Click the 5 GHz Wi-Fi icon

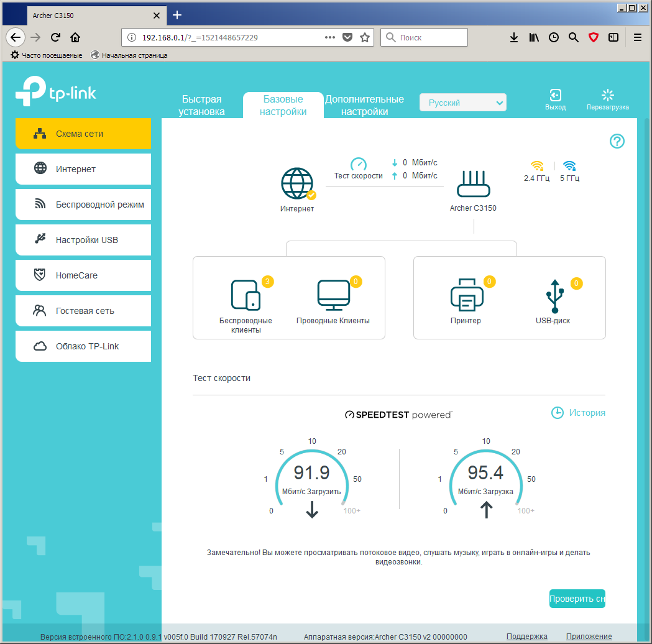point(569,166)
